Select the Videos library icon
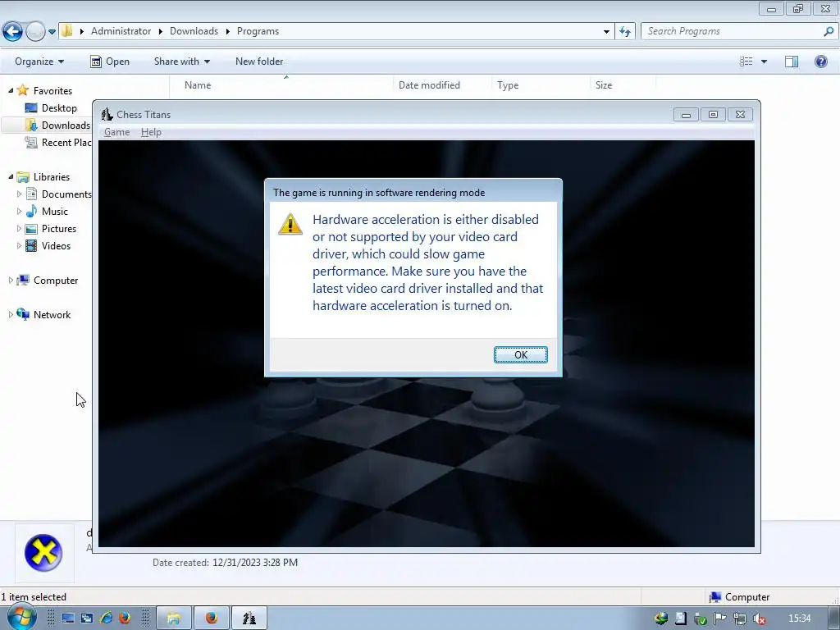This screenshot has width=840, height=630. (32, 245)
